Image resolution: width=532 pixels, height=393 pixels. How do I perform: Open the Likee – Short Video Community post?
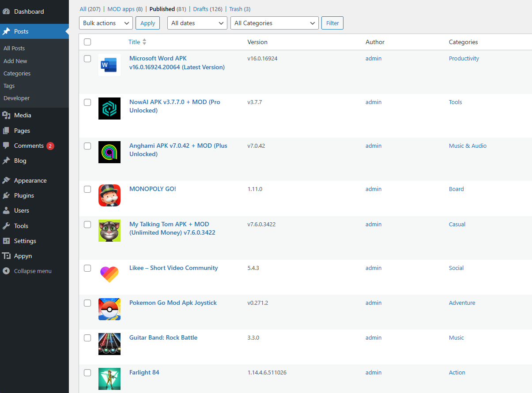(174, 268)
